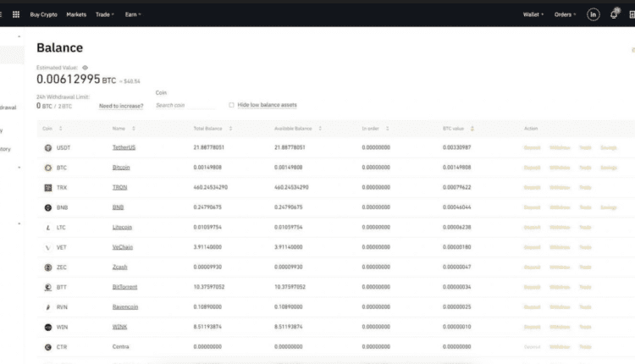This screenshot has height=364, width=635.
Task: Expand the Trade dropdown menu
Action: coord(105,14)
